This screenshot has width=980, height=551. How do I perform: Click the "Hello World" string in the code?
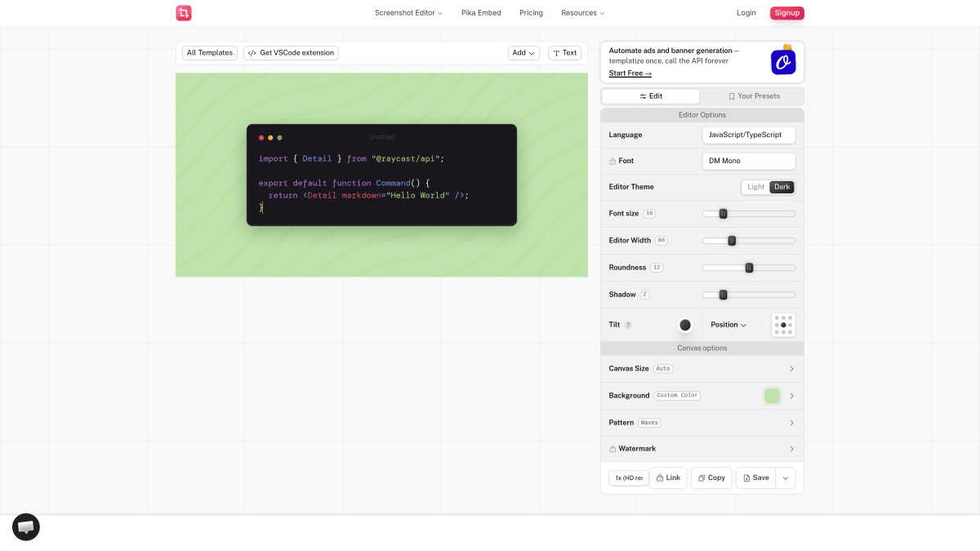[418, 196]
